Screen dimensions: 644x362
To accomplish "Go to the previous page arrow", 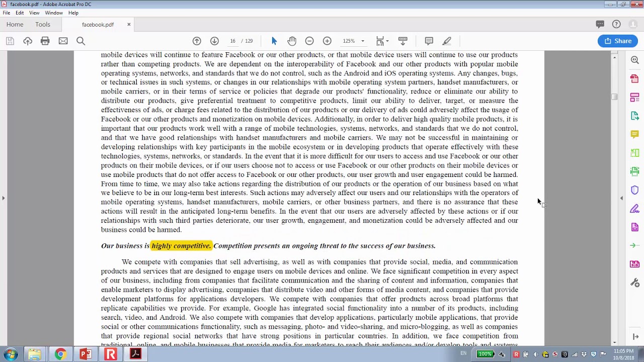I will coord(197,41).
